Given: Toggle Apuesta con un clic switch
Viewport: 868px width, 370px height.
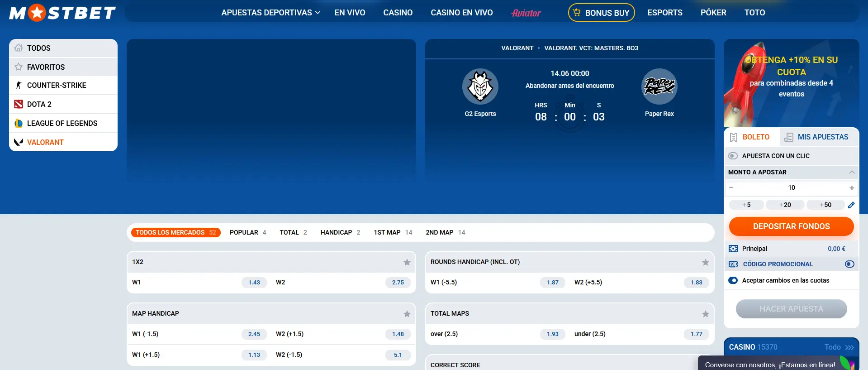Looking at the screenshot, I should pos(733,156).
